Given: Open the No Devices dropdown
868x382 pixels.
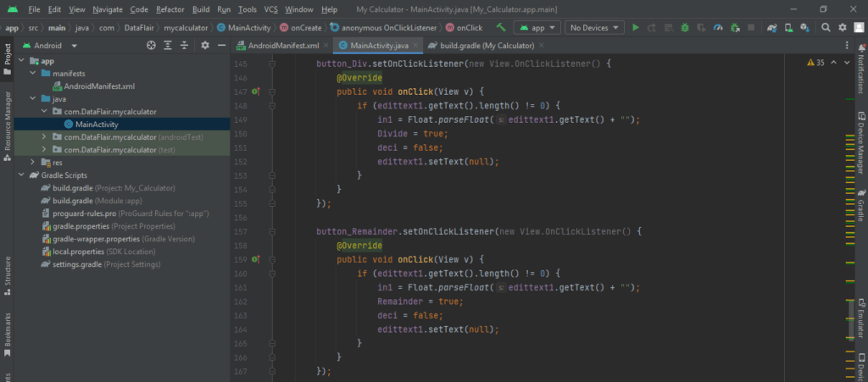Looking at the screenshot, I should click(594, 28).
